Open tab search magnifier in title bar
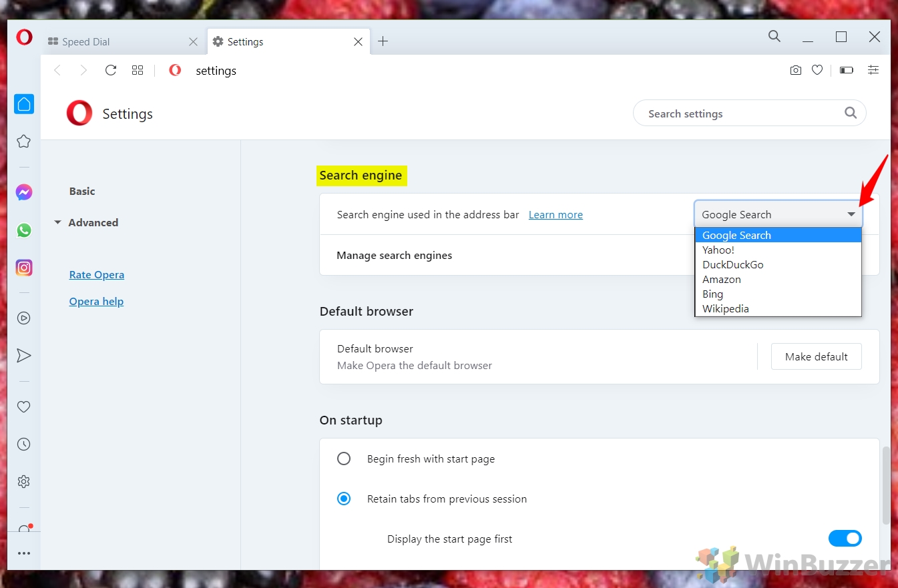The width and height of the screenshot is (898, 588). [774, 36]
